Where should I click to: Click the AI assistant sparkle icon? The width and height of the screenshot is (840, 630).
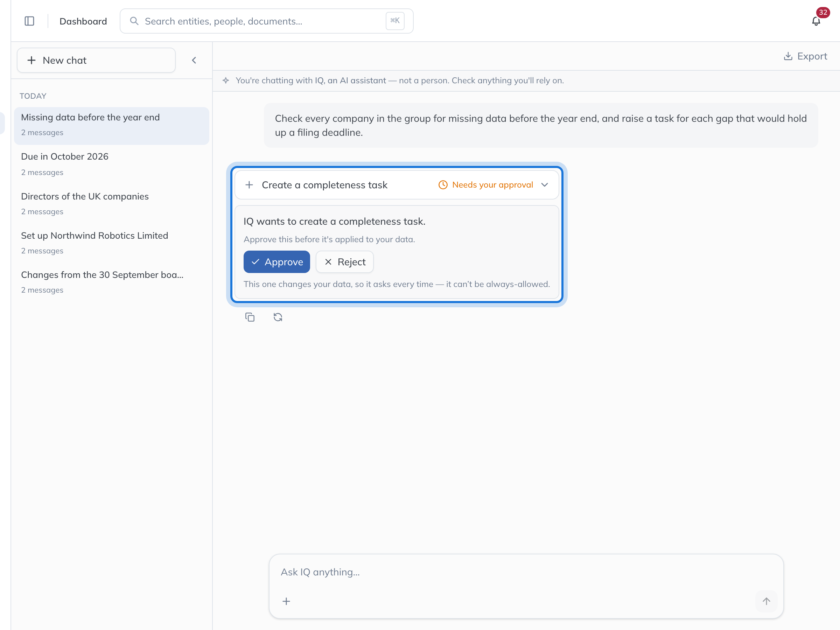(x=225, y=80)
